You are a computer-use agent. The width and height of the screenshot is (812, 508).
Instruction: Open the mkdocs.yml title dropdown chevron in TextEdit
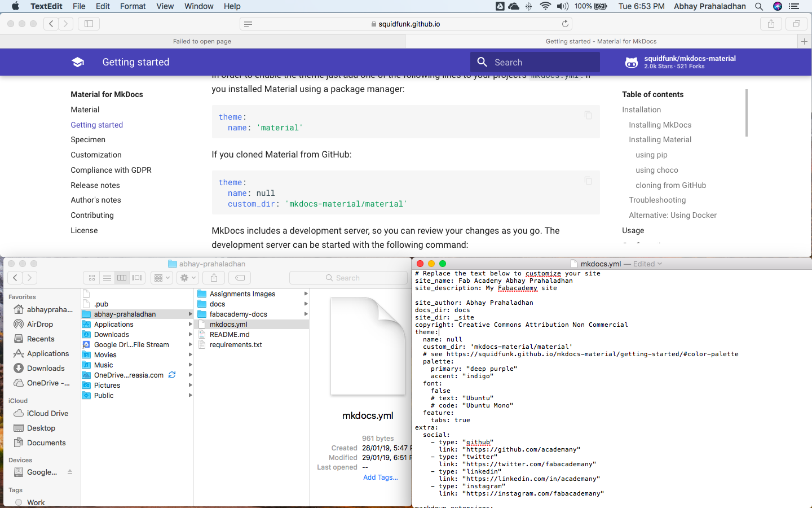coord(660,264)
